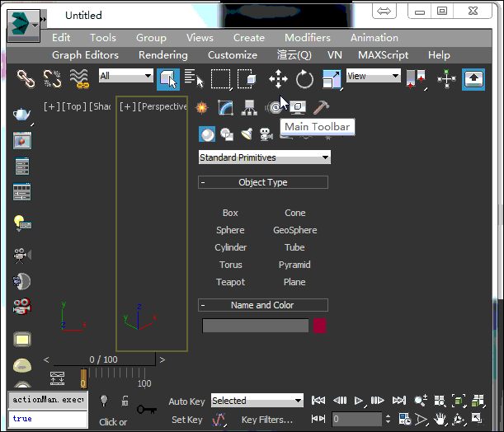Image resolution: width=504 pixels, height=432 pixels.
Task: Open the object color swatch
Action: tap(319, 326)
